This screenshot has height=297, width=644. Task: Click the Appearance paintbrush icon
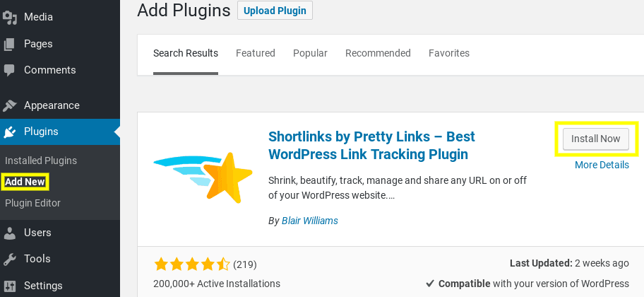[9, 105]
